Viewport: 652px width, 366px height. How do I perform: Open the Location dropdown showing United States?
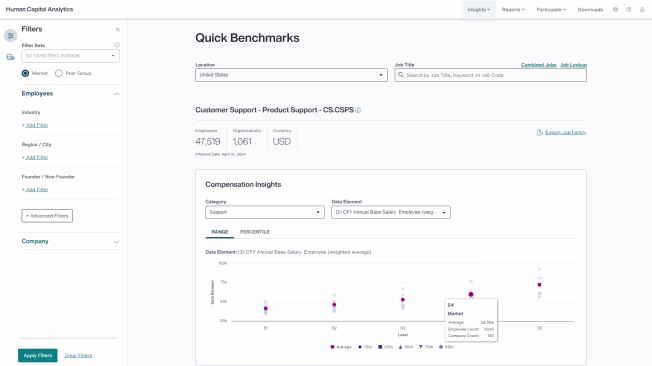pyautogui.click(x=291, y=75)
